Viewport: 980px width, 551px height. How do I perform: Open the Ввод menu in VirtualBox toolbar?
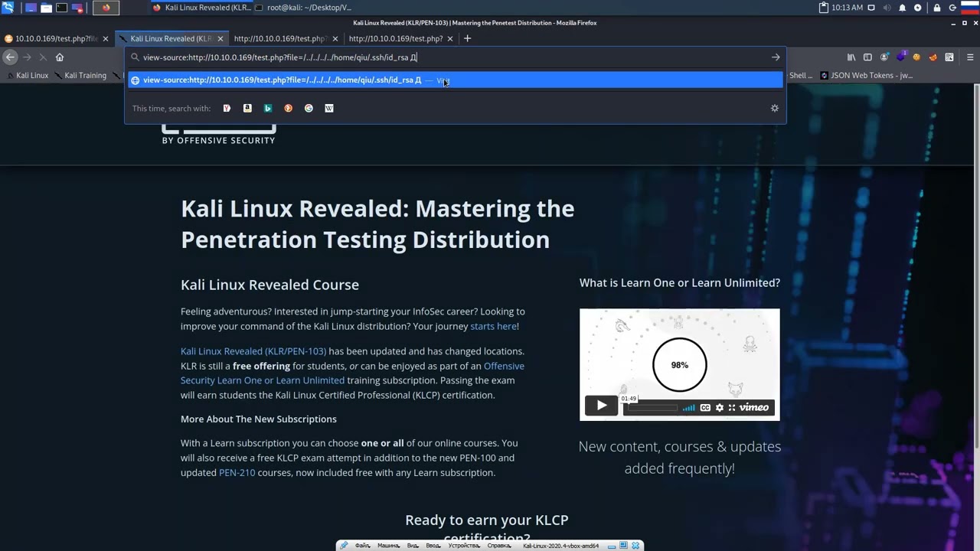[x=433, y=546]
